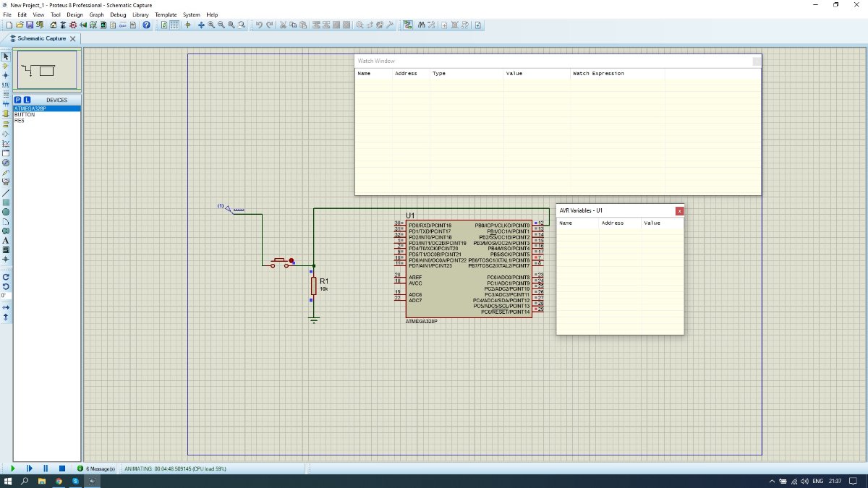Close the Watch Window panel
The image size is (868, 488).
(x=757, y=61)
